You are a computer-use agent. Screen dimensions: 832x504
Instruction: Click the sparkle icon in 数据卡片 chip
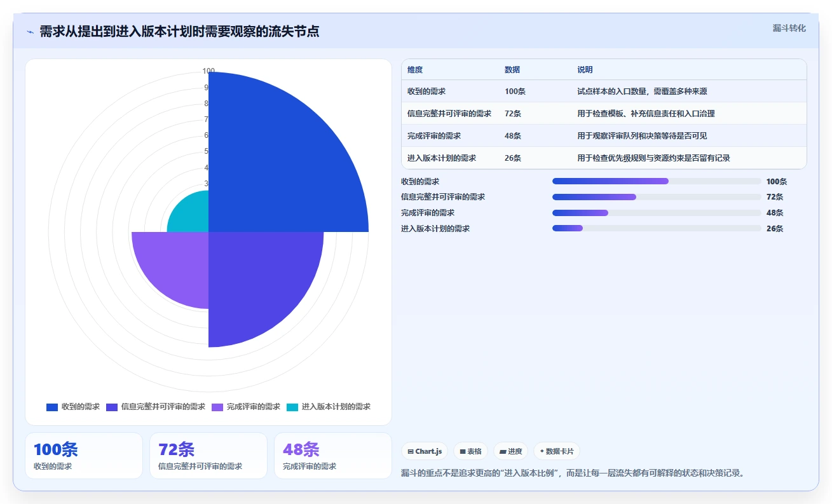(x=542, y=451)
